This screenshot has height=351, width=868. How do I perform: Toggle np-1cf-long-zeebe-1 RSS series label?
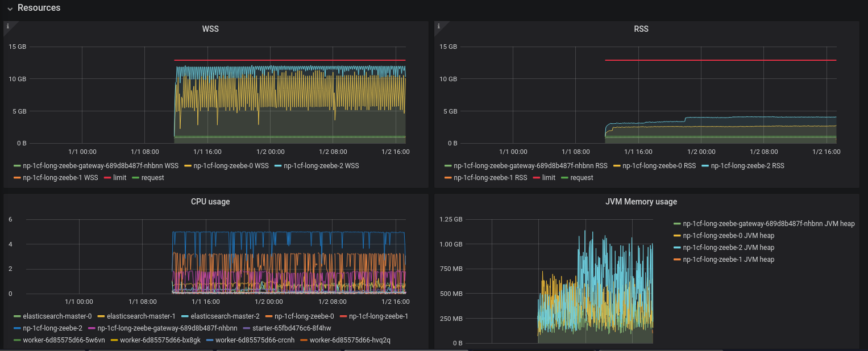click(491, 178)
